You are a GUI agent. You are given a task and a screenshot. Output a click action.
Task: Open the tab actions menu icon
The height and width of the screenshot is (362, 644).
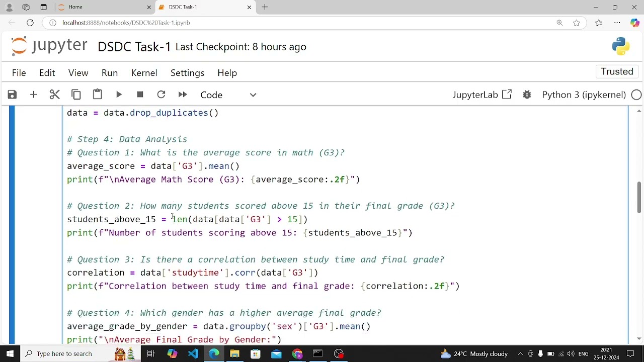43,7
